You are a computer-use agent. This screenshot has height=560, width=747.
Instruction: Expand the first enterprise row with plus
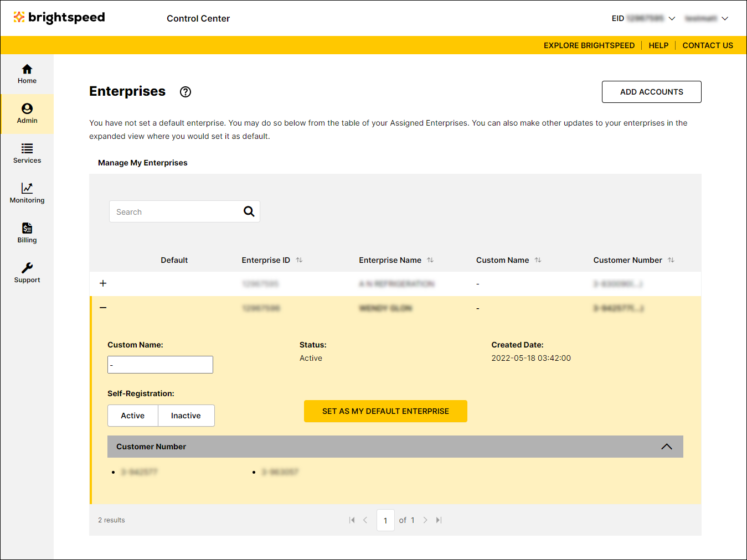tap(103, 283)
